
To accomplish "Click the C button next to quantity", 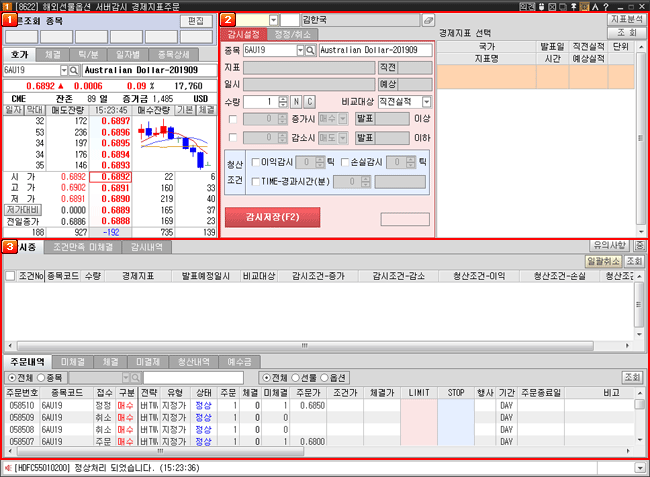I will [309, 102].
